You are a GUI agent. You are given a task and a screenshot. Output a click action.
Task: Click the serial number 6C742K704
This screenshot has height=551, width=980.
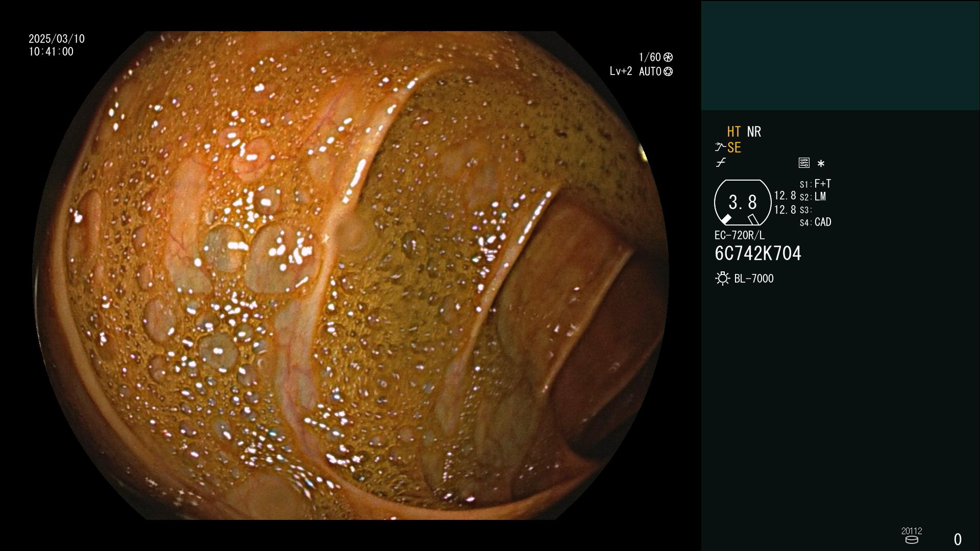point(758,254)
